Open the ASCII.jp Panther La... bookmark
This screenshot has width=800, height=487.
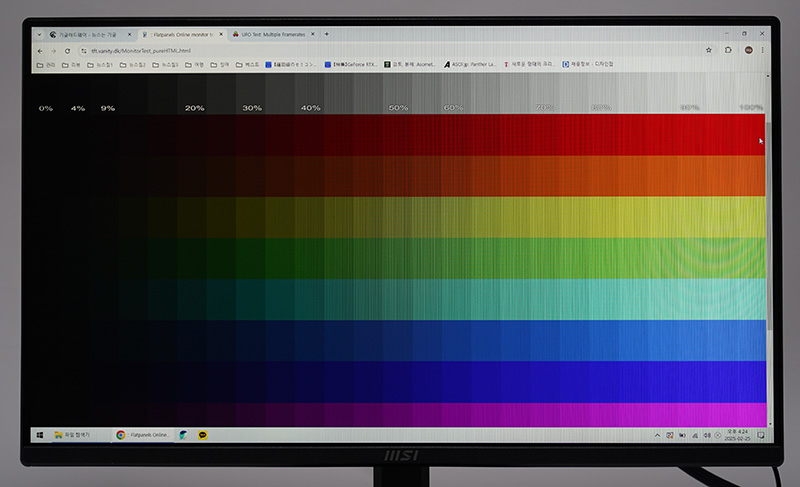pyautogui.click(x=469, y=64)
